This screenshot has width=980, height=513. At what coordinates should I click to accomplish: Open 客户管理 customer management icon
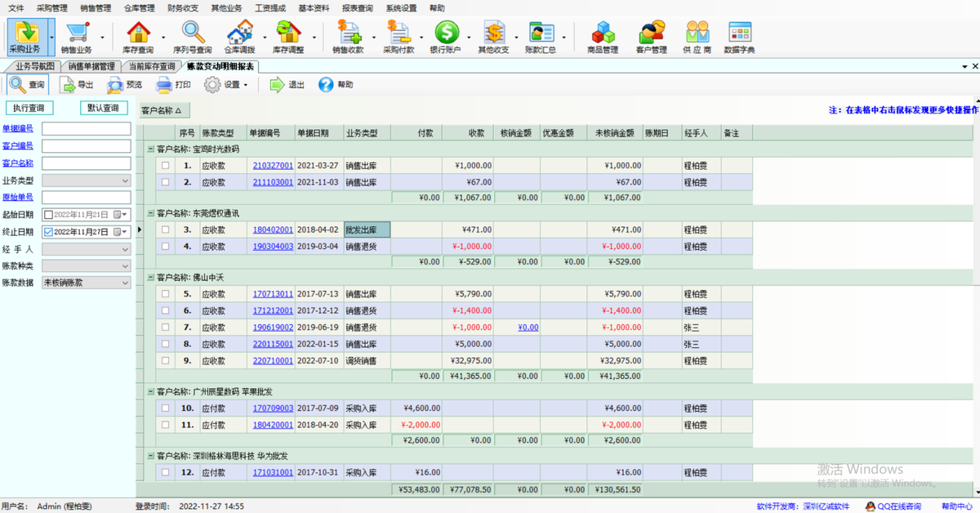[651, 33]
